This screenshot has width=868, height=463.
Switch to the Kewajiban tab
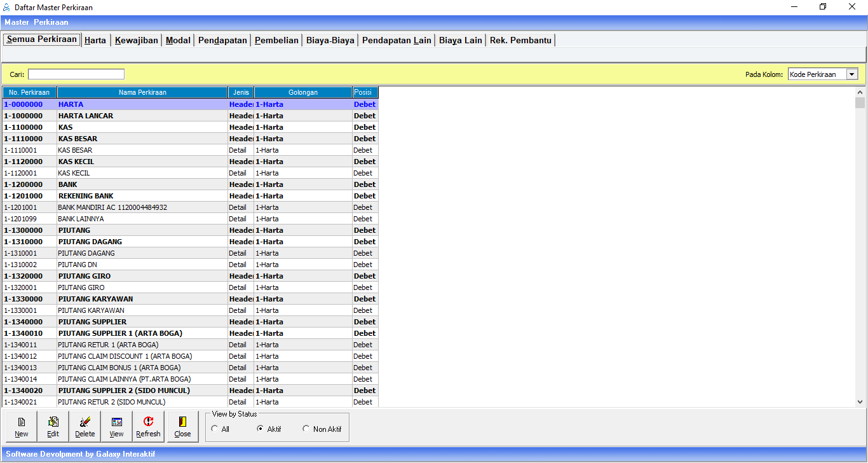tap(136, 40)
